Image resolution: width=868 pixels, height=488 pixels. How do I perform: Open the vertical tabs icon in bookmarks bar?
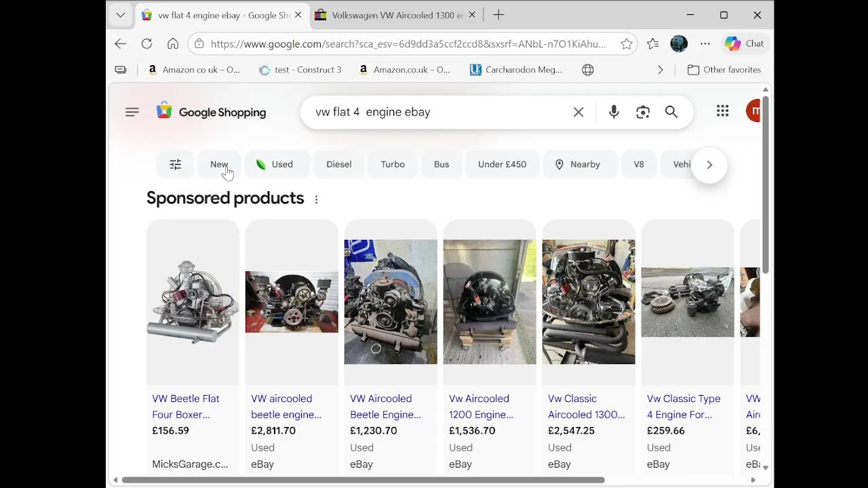tap(121, 70)
